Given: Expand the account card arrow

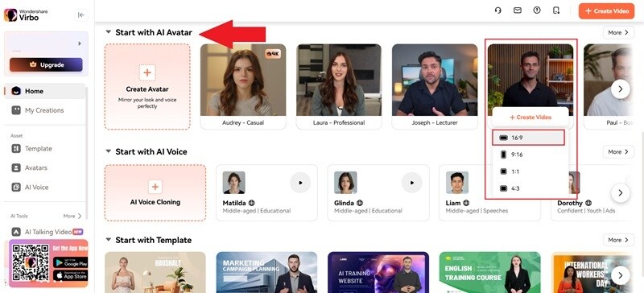Looking at the screenshot, I should coord(80,43).
